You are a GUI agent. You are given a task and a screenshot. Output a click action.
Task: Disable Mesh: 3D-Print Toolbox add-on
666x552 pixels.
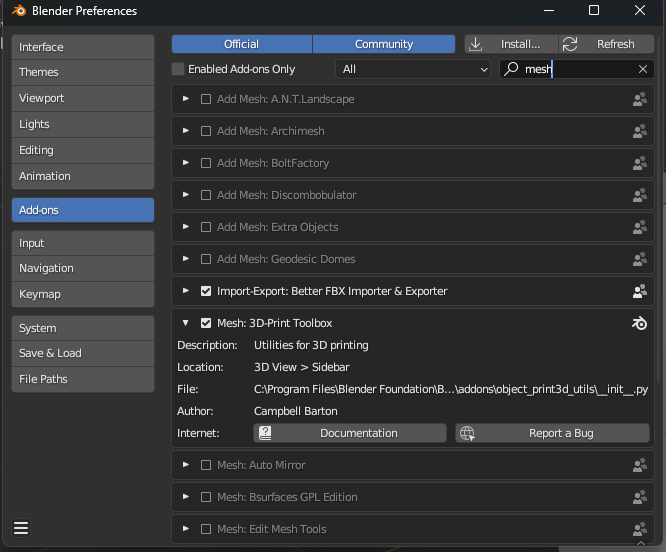coord(206,324)
